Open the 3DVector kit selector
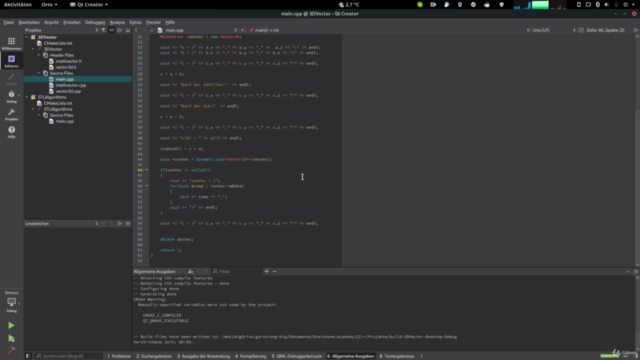 tap(11, 302)
